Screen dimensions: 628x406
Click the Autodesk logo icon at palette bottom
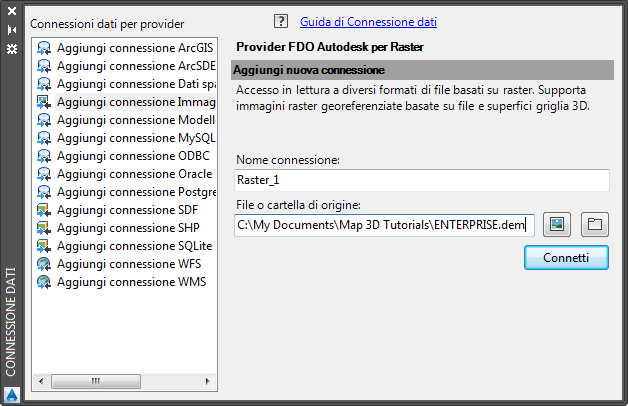[x=12, y=394]
